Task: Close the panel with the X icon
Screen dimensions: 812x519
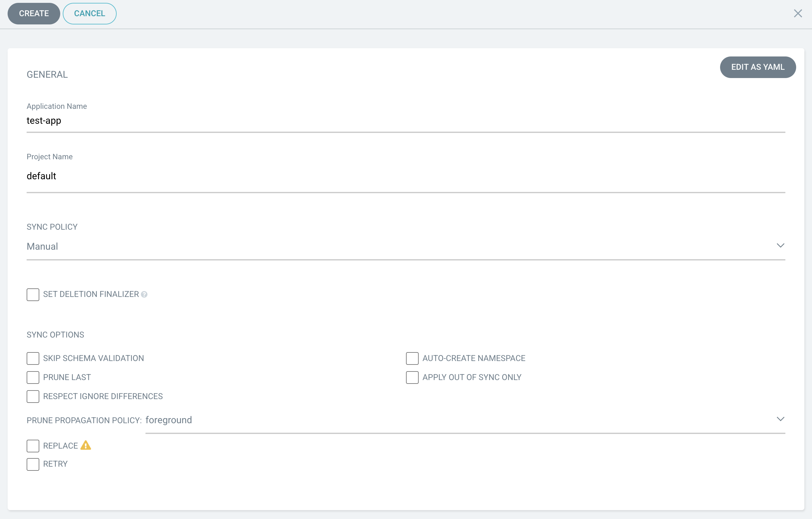Action: coord(797,14)
